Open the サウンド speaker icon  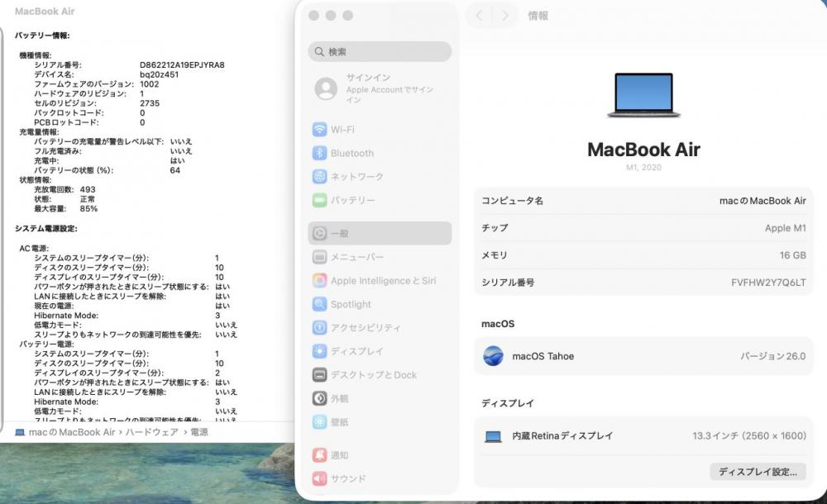319,478
